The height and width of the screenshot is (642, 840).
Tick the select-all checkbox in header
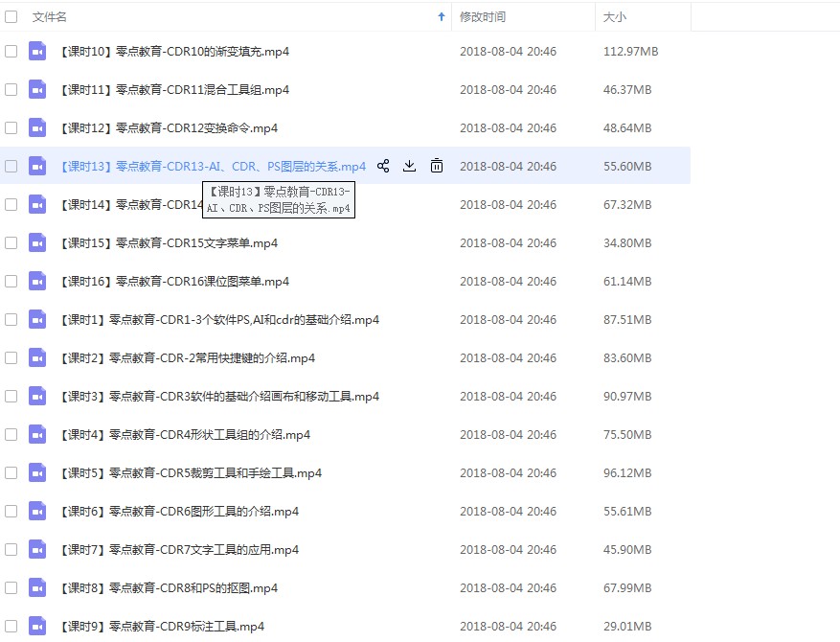pos(11,16)
